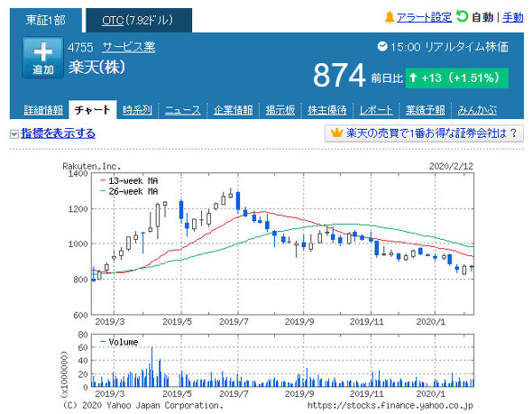Open the アラート設定 link
The width and height of the screenshot is (532, 414).
[424, 17]
